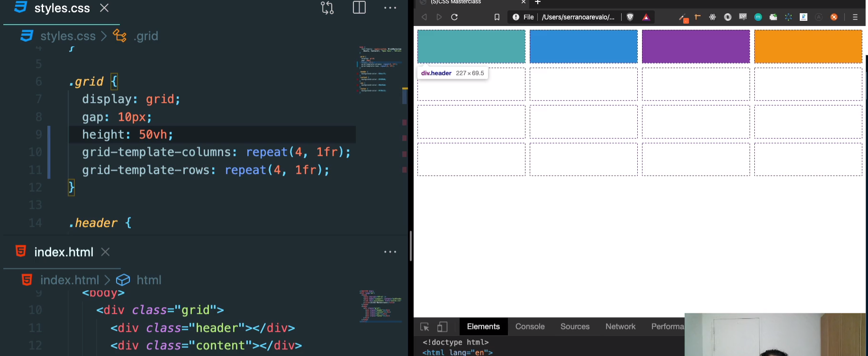
Task: Click the grey circular extension icon
Action: [728, 17]
